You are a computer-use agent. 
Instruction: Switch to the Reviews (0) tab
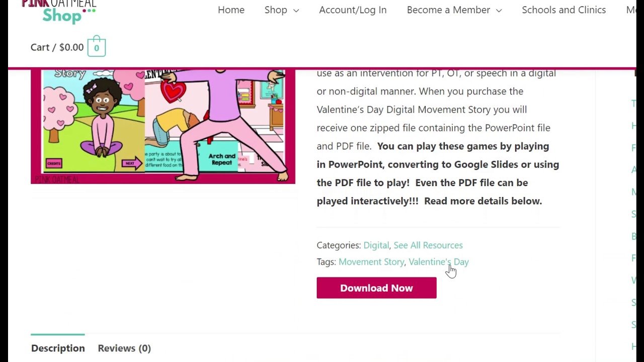click(124, 348)
